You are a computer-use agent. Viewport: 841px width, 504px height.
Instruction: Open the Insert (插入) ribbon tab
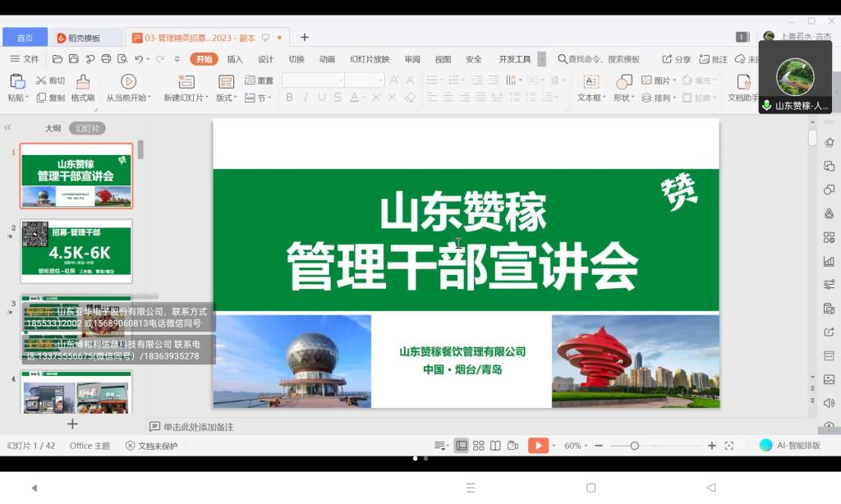[x=235, y=59]
